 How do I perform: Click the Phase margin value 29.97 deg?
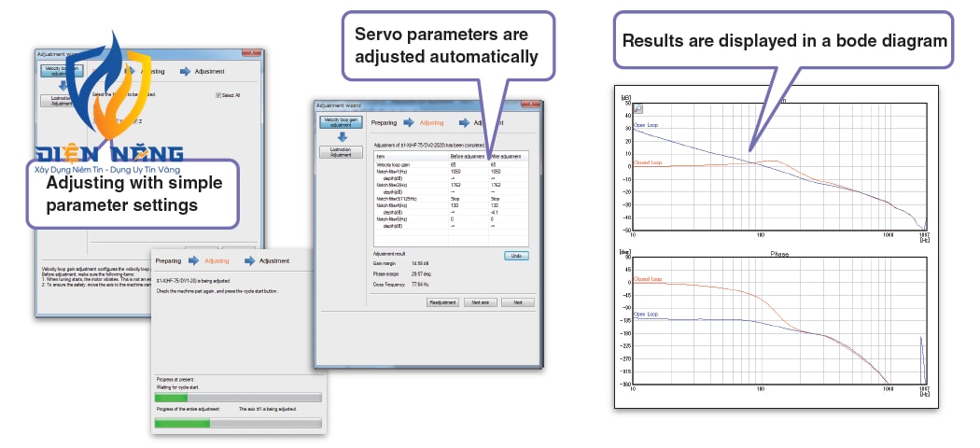420,273
